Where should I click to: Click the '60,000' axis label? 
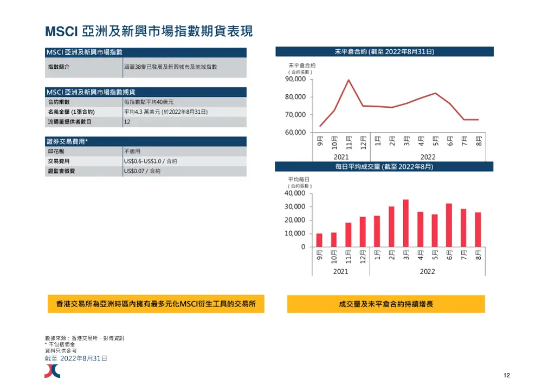[295, 132]
